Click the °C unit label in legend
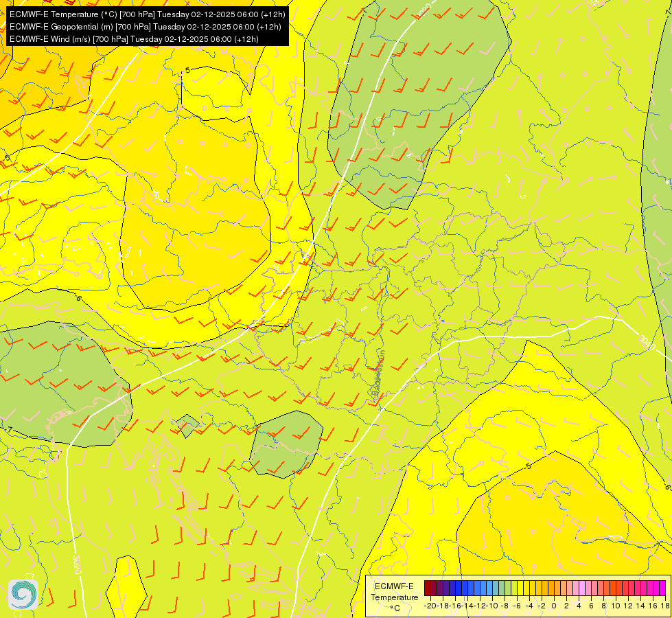Image resolution: width=672 pixels, height=618 pixels. 395,608
